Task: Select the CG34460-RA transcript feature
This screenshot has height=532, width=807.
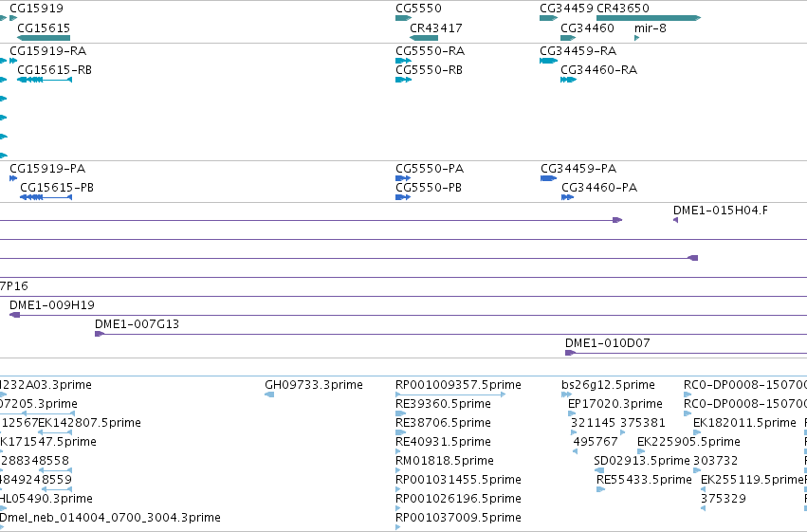Action: pos(568,80)
